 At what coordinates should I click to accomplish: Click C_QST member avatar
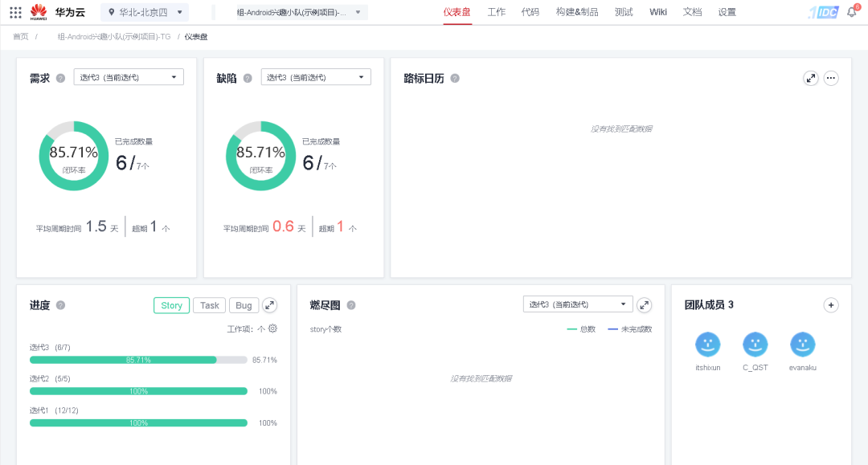tap(755, 345)
